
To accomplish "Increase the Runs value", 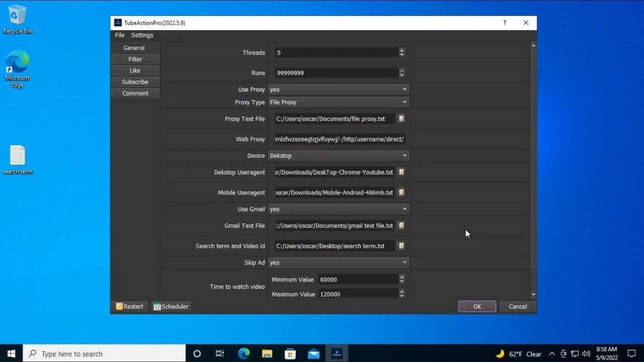I will click(x=401, y=70).
